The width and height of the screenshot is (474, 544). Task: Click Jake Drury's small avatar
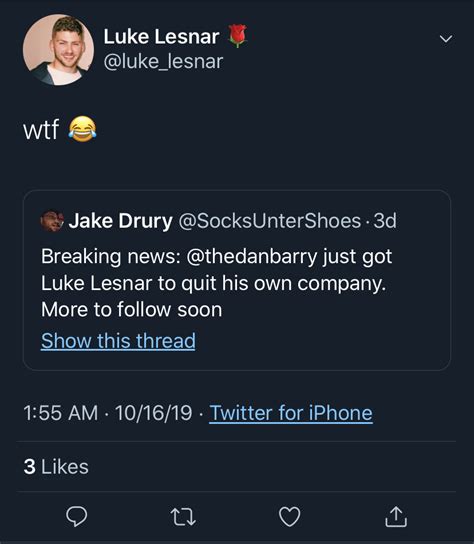[52, 221]
